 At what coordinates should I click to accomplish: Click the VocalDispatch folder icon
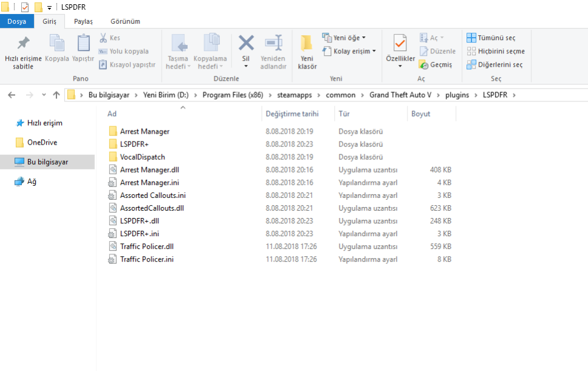pyautogui.click(x=113, y=157)
